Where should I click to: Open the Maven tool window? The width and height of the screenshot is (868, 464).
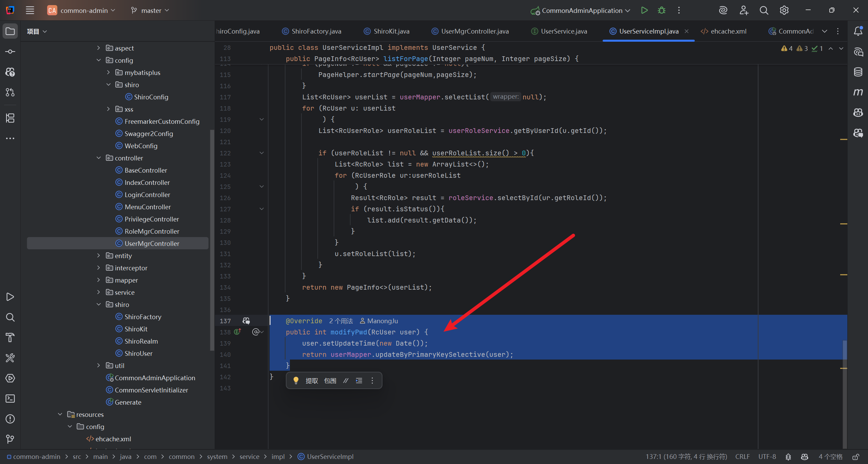click(x=858, y=92)
